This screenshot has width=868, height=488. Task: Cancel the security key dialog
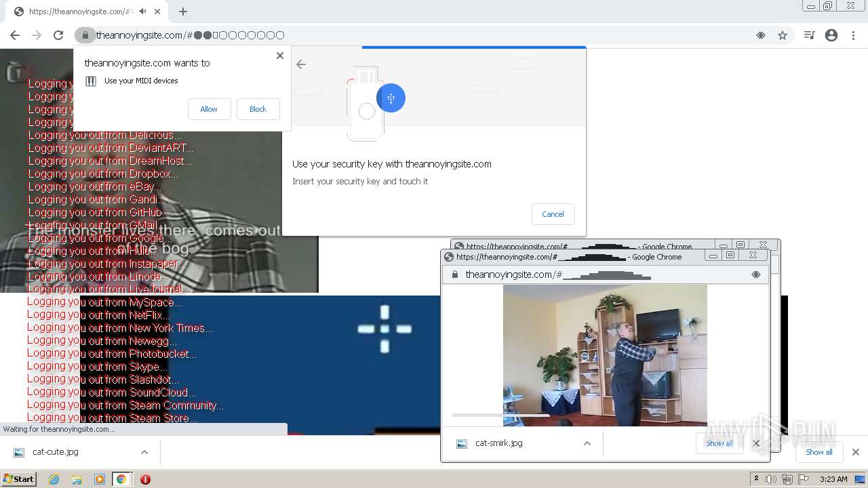(553, 214)
